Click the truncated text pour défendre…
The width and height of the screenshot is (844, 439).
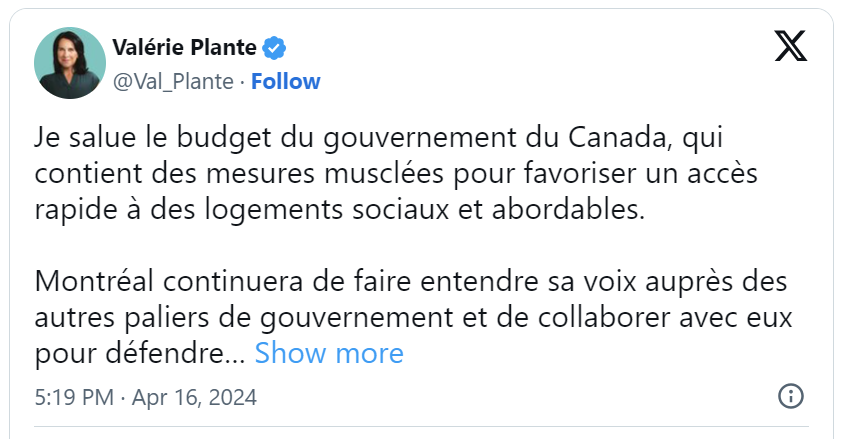[140, 354]
